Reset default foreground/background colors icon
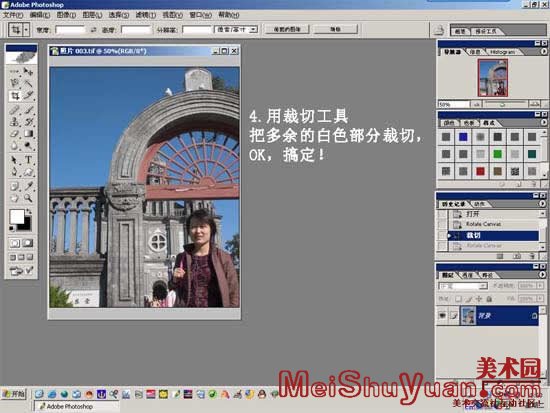Image resolution: width=550 pixels, height=413 pixels. (12, 228)
